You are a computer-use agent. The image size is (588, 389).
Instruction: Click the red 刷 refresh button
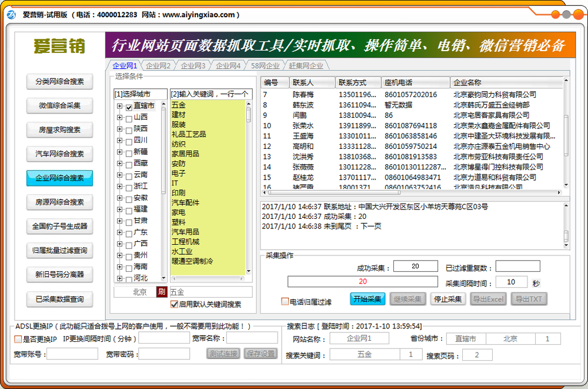(162, 292)
